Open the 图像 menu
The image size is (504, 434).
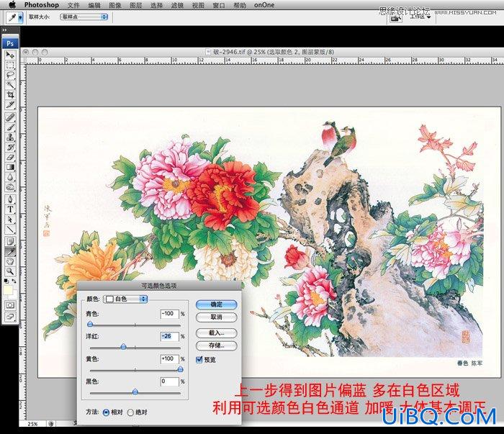pos(115,5)
